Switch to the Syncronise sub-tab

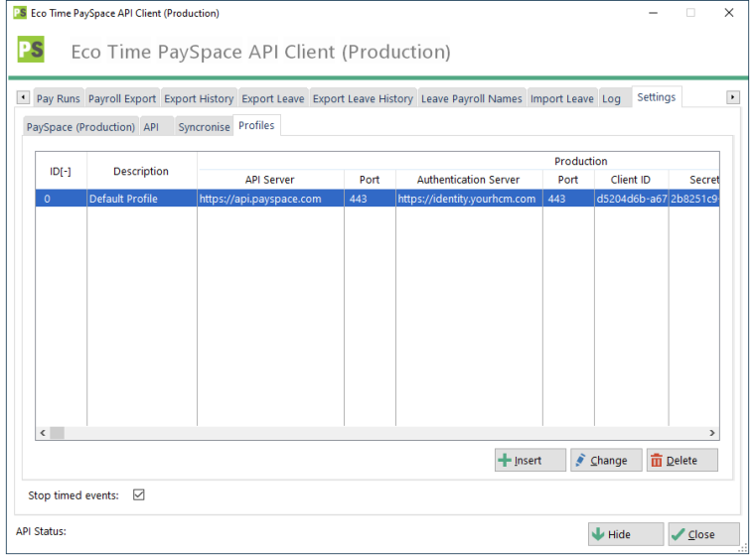[204, 127]
